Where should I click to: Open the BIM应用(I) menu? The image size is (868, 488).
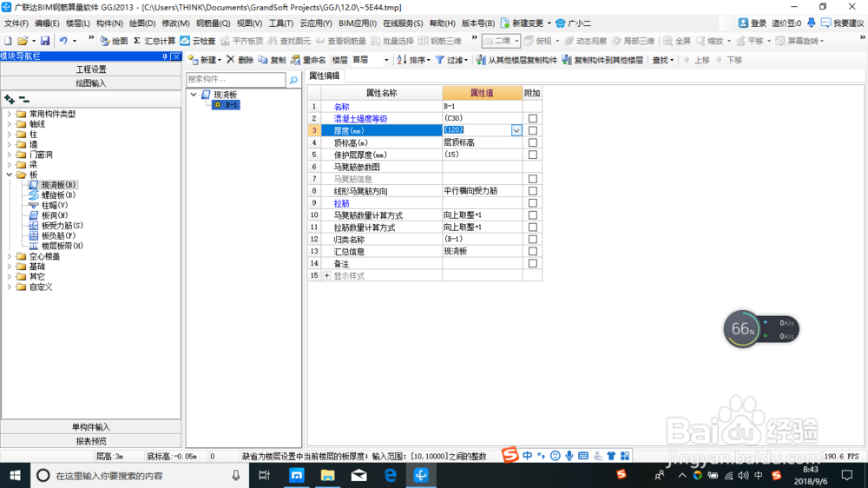point(358,23)
